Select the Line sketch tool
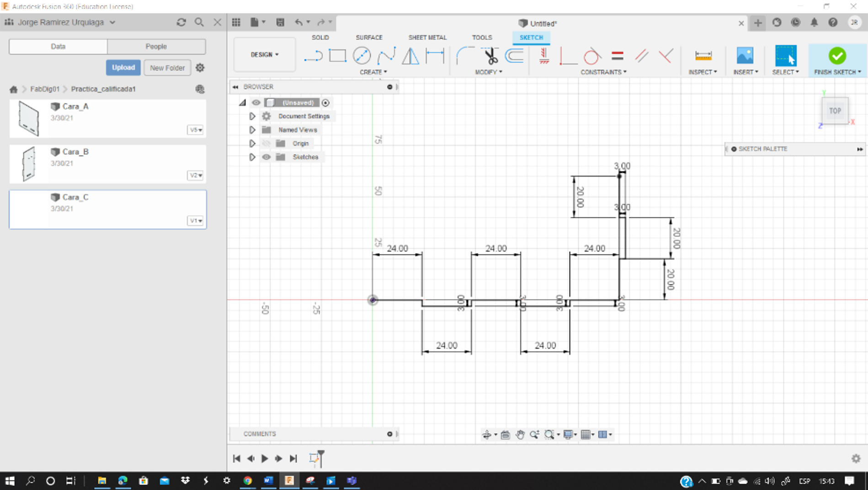 (x=313, y=56)
